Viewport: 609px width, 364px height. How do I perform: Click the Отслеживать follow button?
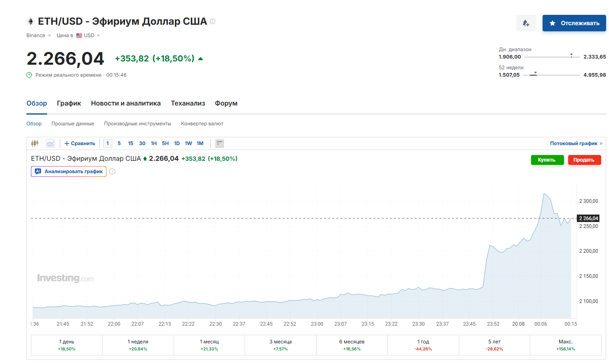(x=574, y=23)
